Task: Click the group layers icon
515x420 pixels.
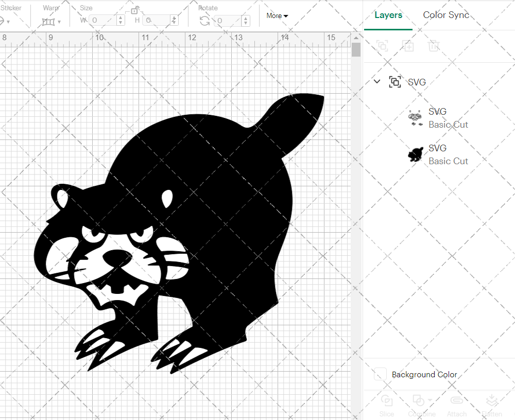Action: pyautogui.click(x=383, y=46)
